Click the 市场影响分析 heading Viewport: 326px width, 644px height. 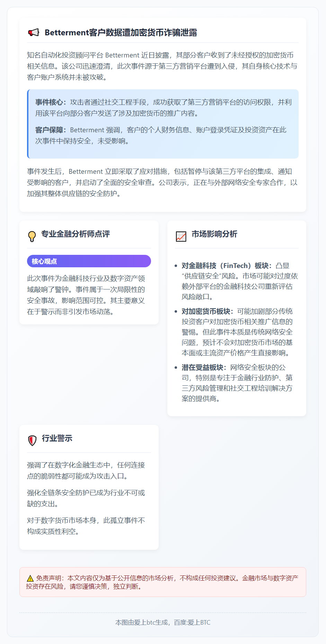click(x=214, y=234)
